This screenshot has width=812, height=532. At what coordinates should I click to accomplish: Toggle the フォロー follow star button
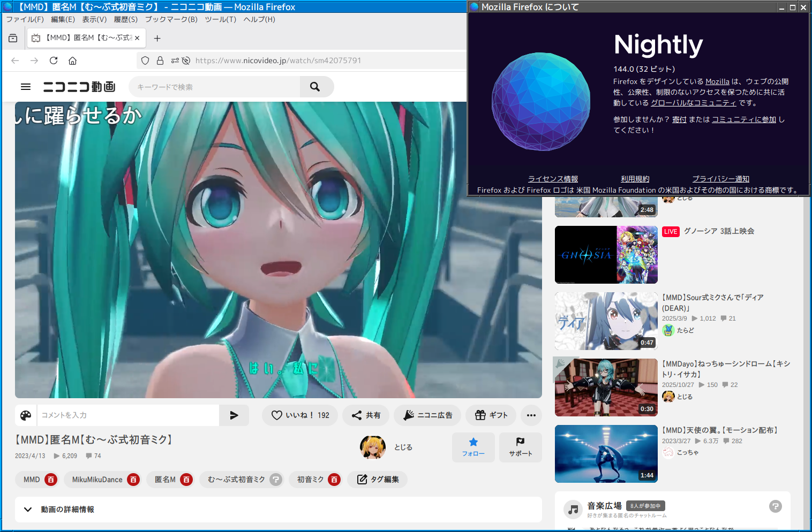pos(473,447)
